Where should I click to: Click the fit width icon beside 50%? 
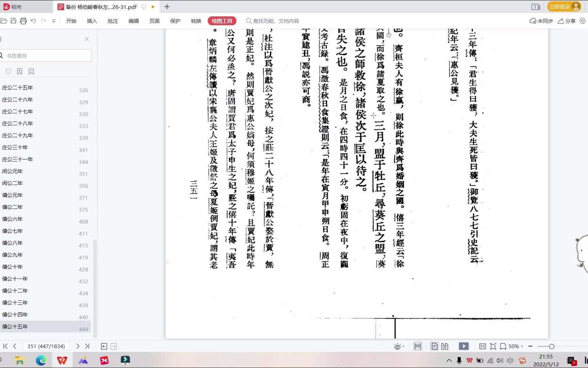coord(503,346)
